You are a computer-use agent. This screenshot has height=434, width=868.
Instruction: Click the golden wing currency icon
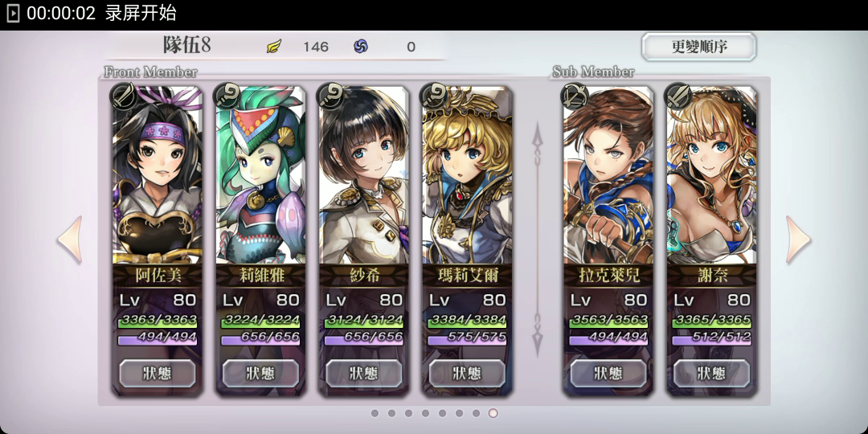[274, 47]
